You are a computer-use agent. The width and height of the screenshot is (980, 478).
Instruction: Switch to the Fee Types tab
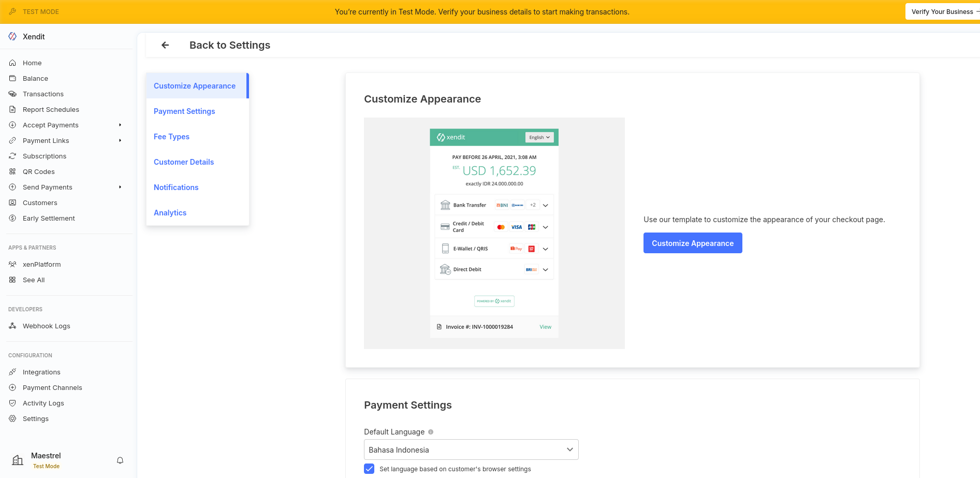[171, 137]
